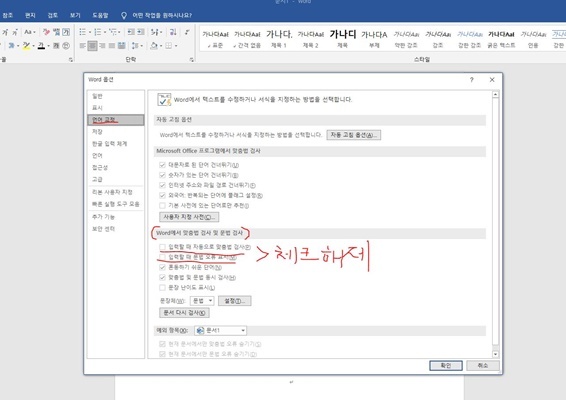Screen dimensions: 566x400
Task: Click the phonetic guide icon
Action: click(56, 32)
